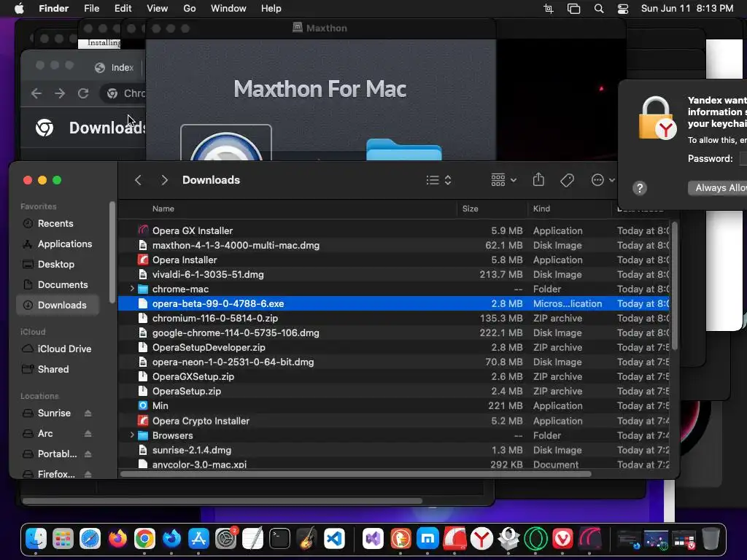Open Google Chrome from the Dock
The image size is (747, 560).
coord(144,539)
